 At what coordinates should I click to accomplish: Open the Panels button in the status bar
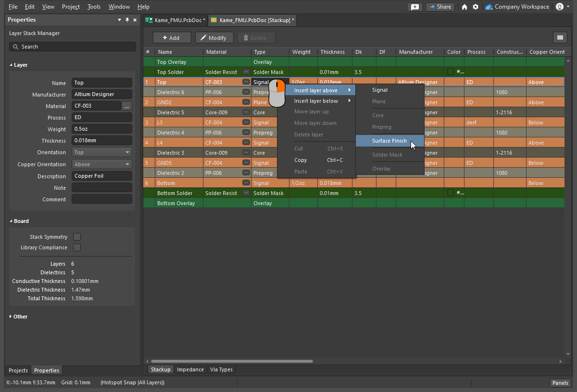coord(560,383)
